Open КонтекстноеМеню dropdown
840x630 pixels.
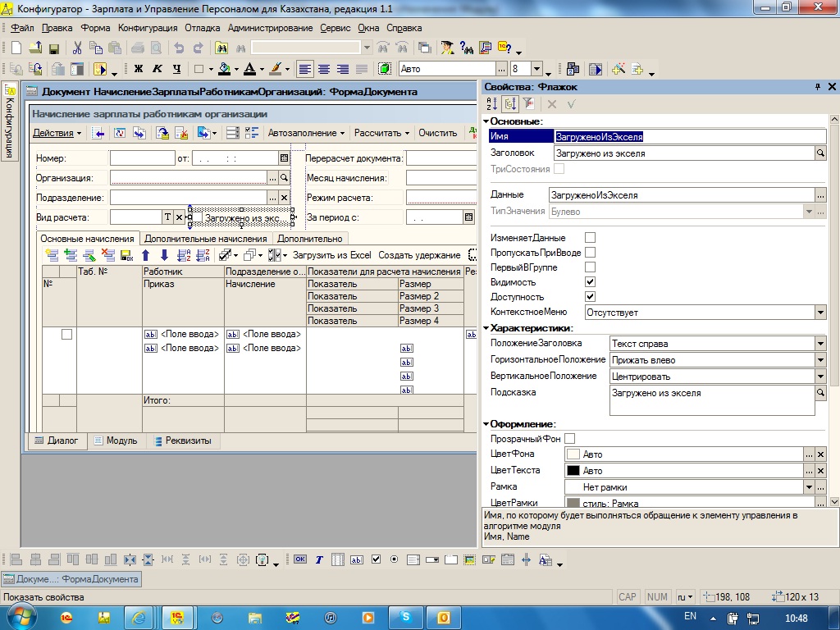point(820,313)
